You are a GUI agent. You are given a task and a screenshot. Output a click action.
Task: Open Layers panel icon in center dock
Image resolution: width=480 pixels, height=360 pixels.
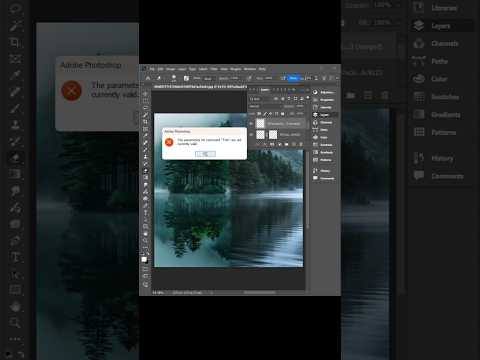pos(315,115)
